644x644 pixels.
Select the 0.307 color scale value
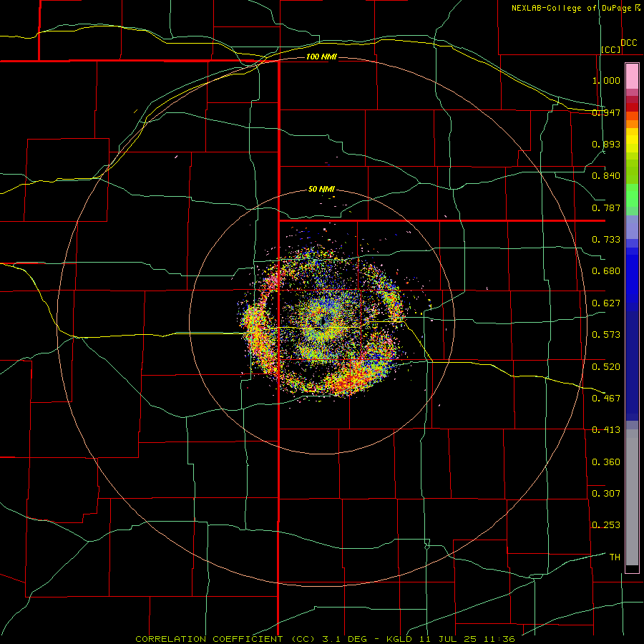(x=606, y=494)
